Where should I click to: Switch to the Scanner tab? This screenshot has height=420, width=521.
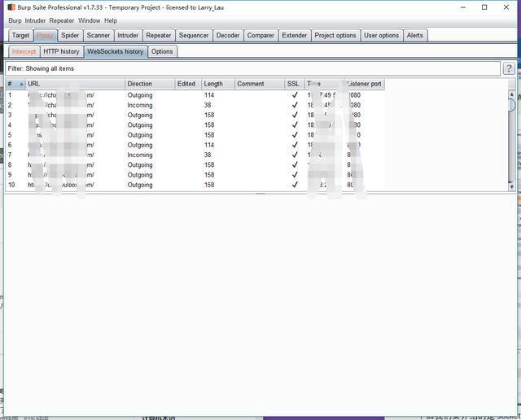[x=99, y=35]
